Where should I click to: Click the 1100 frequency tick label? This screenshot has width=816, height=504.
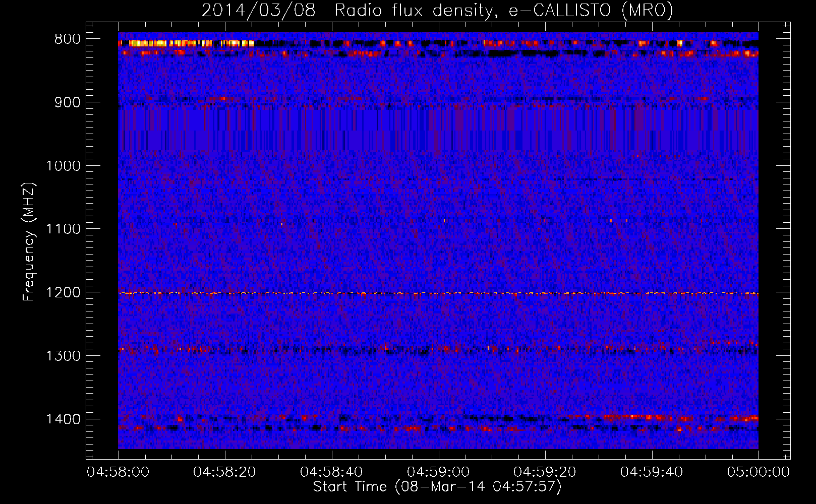click(64, 229)
